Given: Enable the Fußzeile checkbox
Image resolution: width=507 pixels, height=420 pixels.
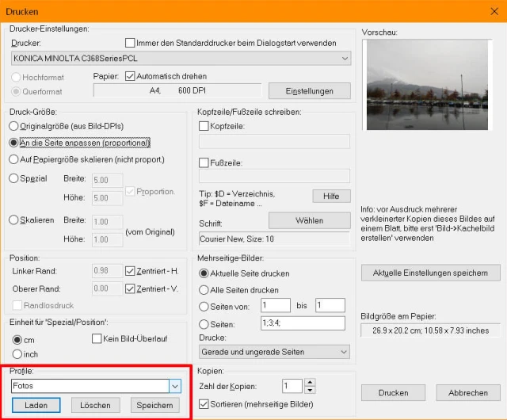Looking at the screenshot, I should tap(204, 162).
